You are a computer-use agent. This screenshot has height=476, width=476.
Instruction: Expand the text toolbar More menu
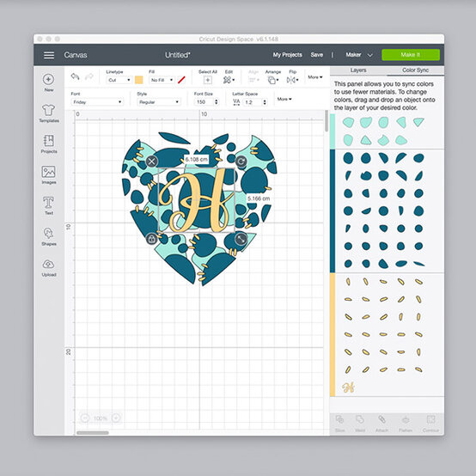[284, 99]
